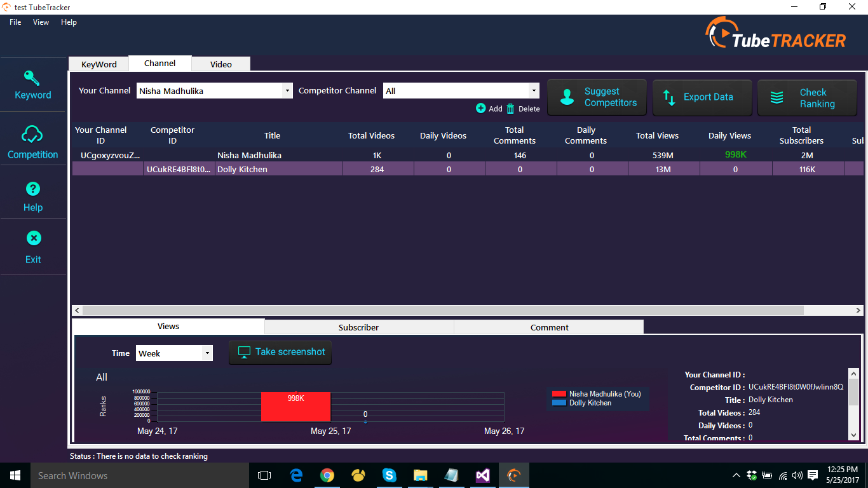Click the horizontal scrollbar under the table
The image size is (868, 488).
443,311
